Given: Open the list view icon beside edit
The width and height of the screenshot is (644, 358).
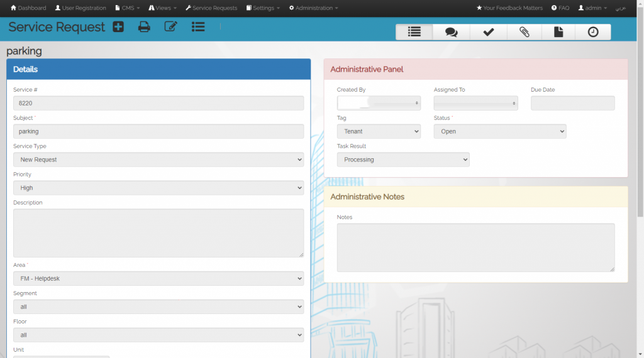Looking at the screenshot, I should click(198, 27).
